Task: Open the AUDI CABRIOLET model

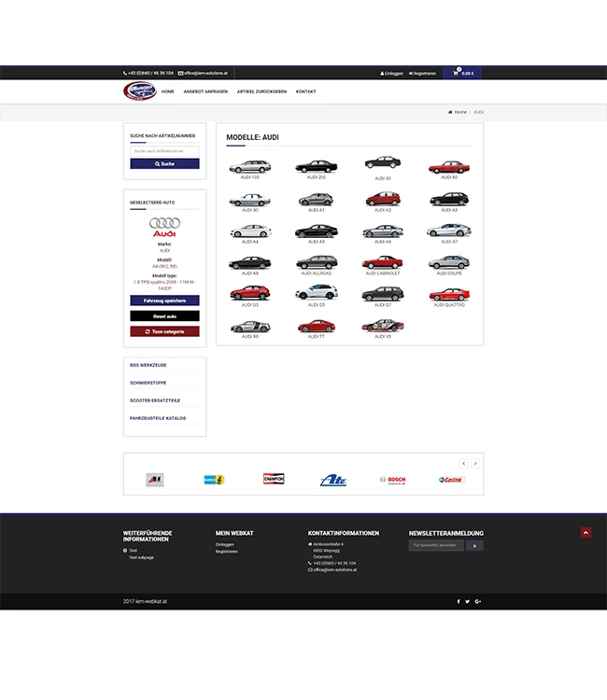Action: [x=383, y=262]
